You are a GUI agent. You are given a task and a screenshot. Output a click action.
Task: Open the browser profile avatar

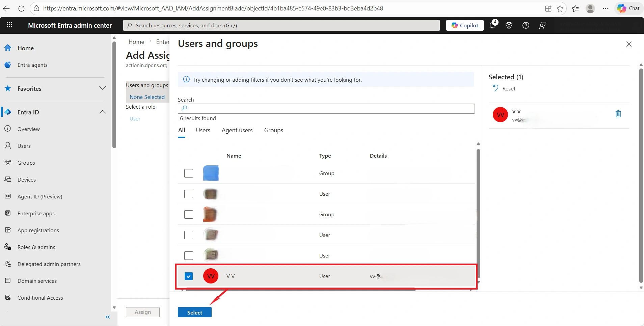pos(590,8)
